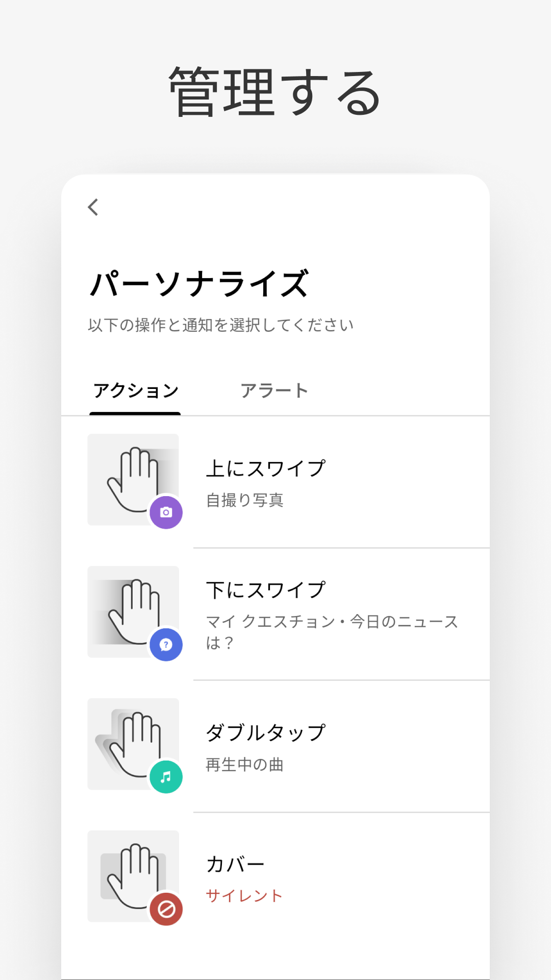Image resolution: width=551 pixels, height=980 pixels.
Task: Select the cover hand gesture thumbnail
Action: tap(133, 876)
